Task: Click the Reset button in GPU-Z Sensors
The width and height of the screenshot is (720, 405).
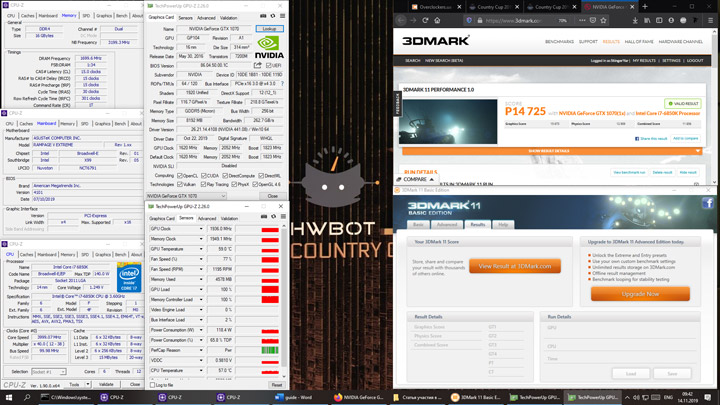Action: coord(276,385)
